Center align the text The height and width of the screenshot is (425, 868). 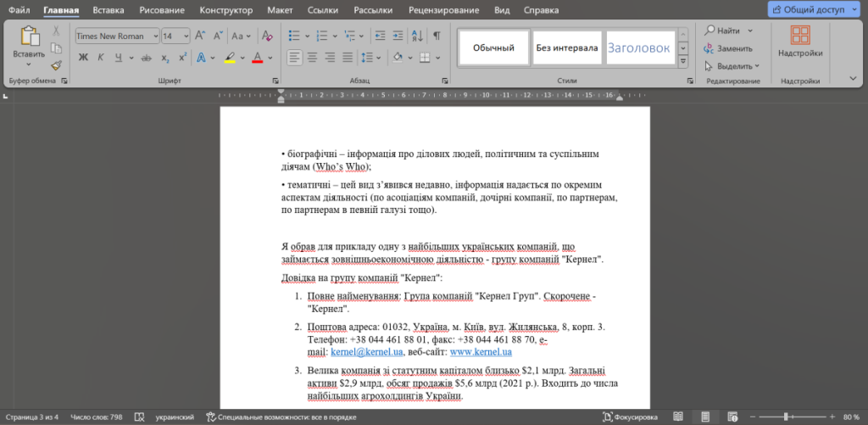coord(312,57)
